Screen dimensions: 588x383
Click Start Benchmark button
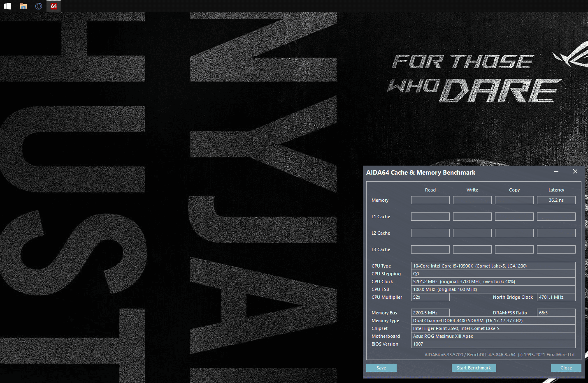474,368
